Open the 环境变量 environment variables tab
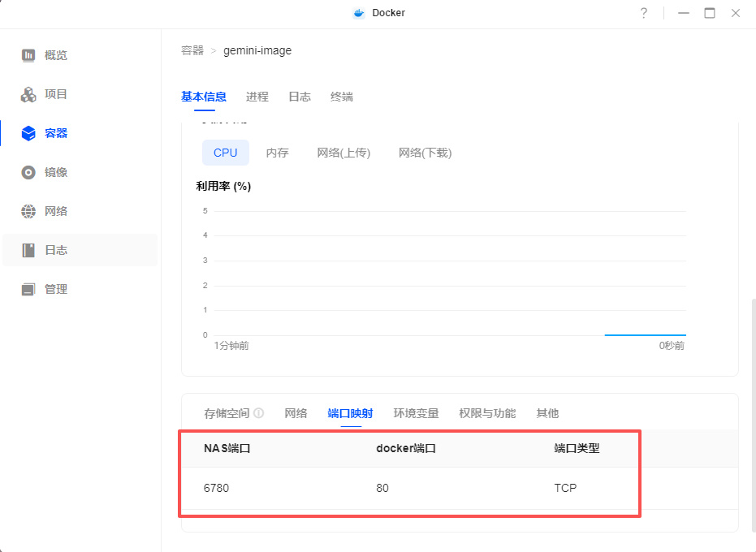This screenshot has height=552, width=756. coord(416,414)
